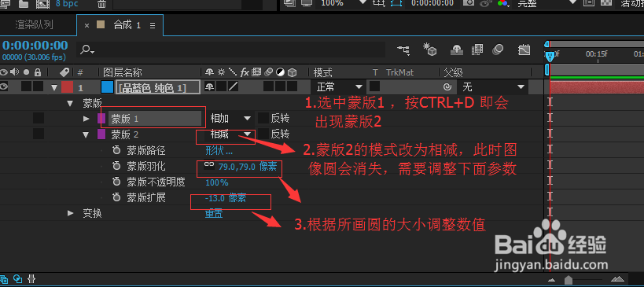Click the video eye column header icon
Screen dimensions: 644x287
4,72
